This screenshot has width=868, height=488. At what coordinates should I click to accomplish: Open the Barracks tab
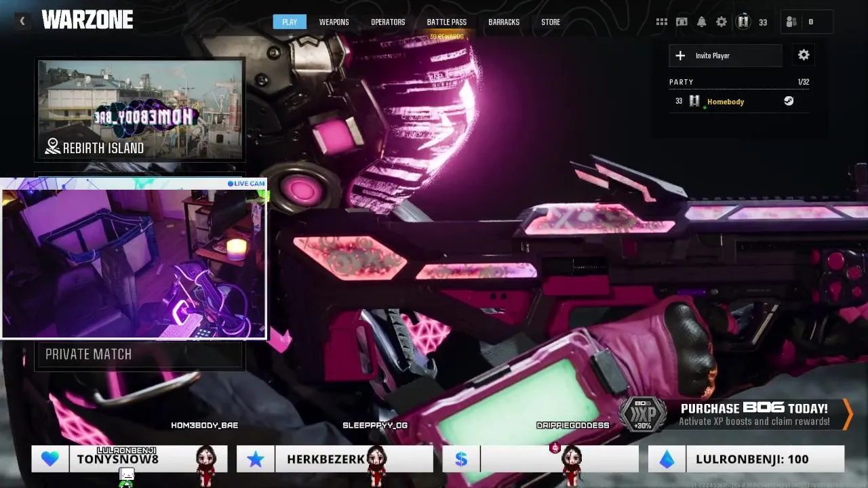click(504, 22)
